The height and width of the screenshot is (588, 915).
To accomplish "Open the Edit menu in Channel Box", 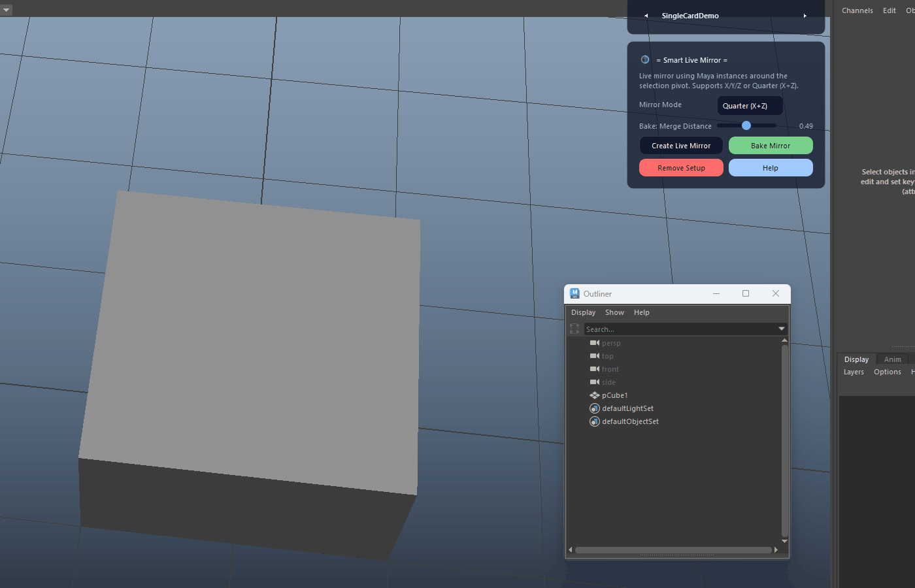I will point(889,10).
